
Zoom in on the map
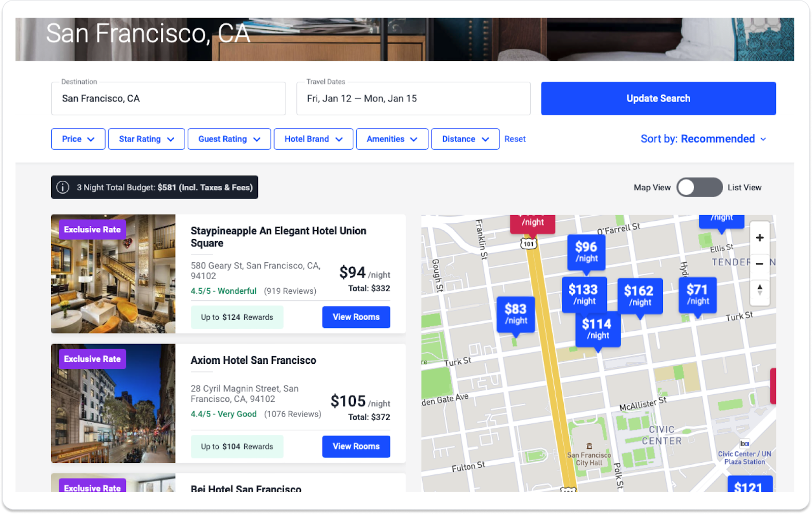(759, 237)
